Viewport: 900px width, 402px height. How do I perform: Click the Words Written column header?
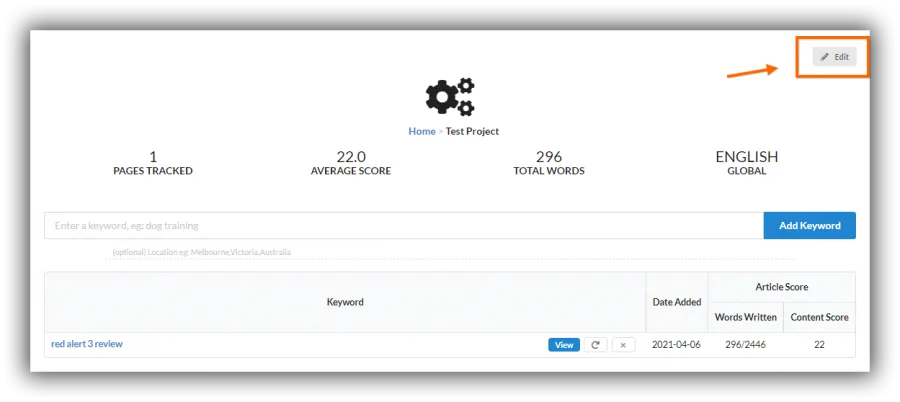(x=746, y=317)
